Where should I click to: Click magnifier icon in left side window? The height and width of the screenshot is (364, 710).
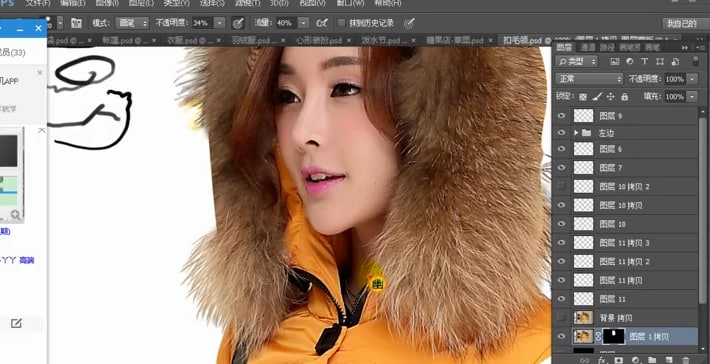pyautogui.click(x=15, y=215)
